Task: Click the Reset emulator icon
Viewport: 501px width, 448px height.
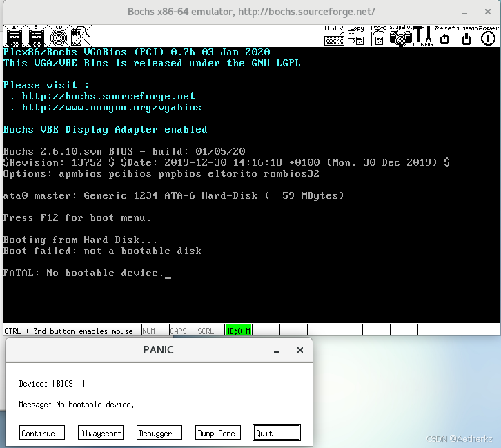Action: coord(445,35)
